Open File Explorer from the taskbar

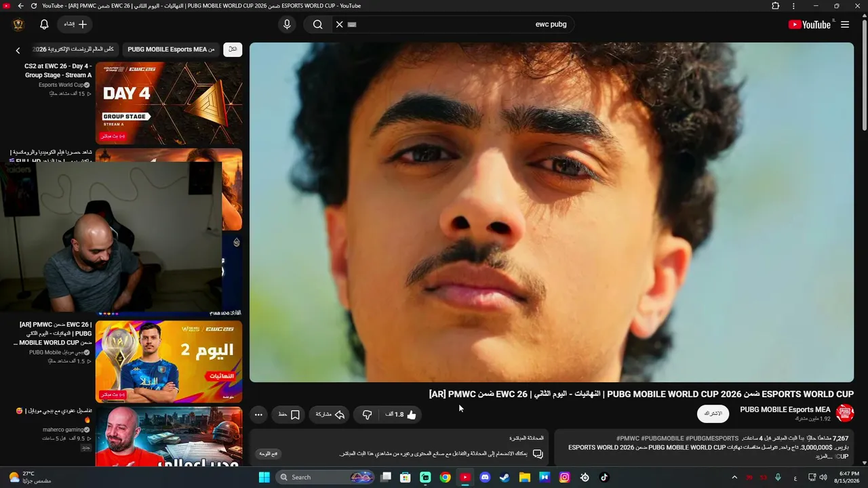coord(524,477)
